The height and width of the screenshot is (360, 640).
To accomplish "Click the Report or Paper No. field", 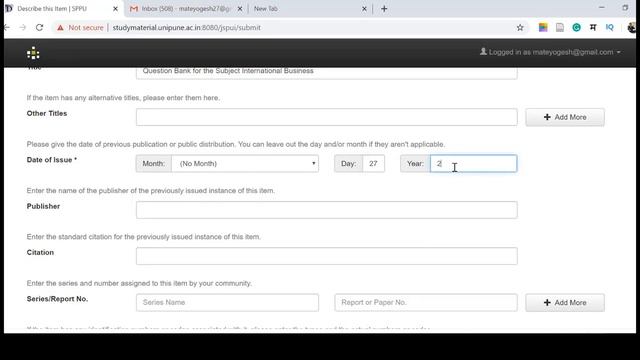I will tap(426, 302).
